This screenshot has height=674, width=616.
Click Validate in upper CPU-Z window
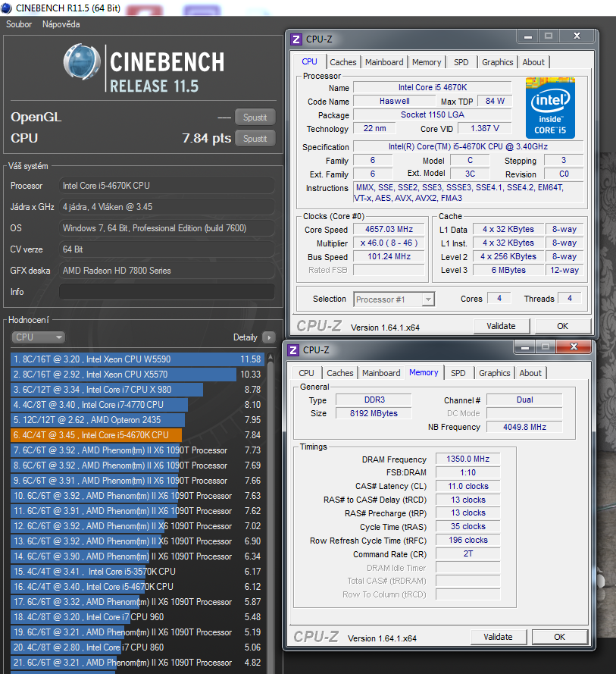point(502,326)
